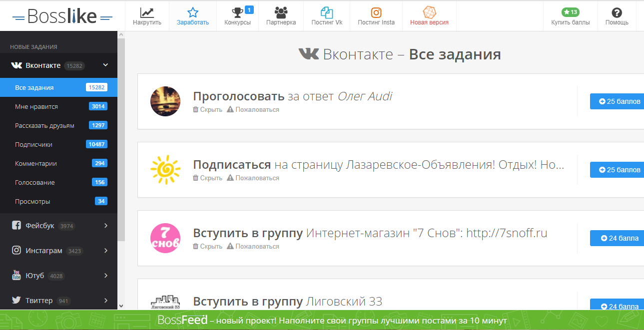Select the Заработать star icon
Image resolution: width=644 pixels, height=330 pixels.
pyautogui.click(x=193, y=12)
